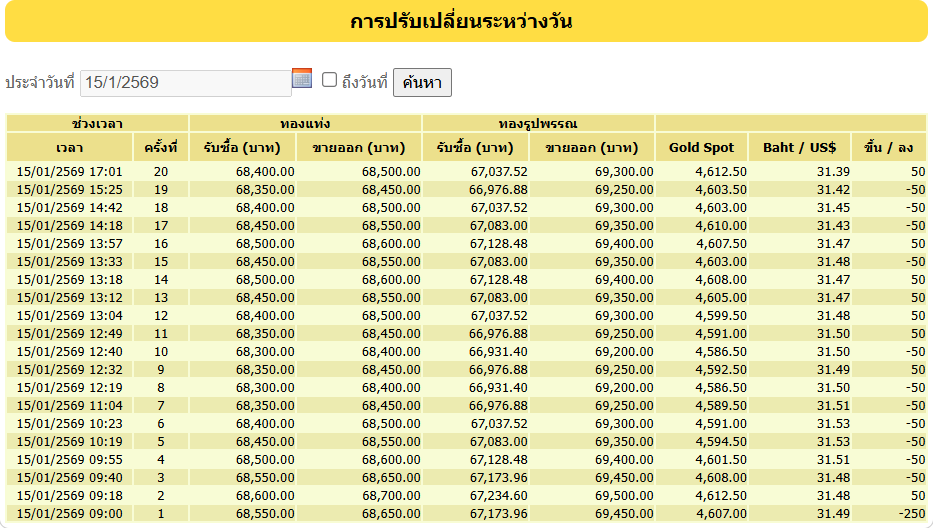Click the ช่วงเวลา group header
This screenshot has width=933, height=528.
97,123
